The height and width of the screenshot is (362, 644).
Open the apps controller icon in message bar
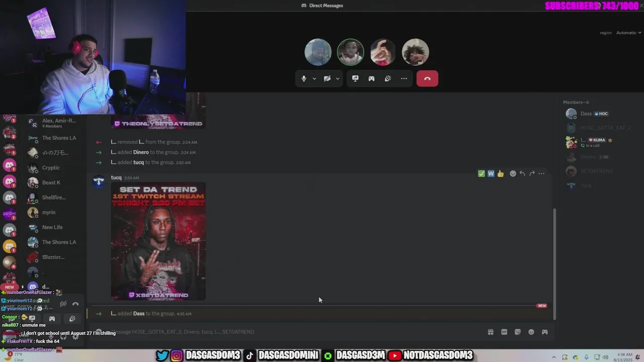[545, 332]
